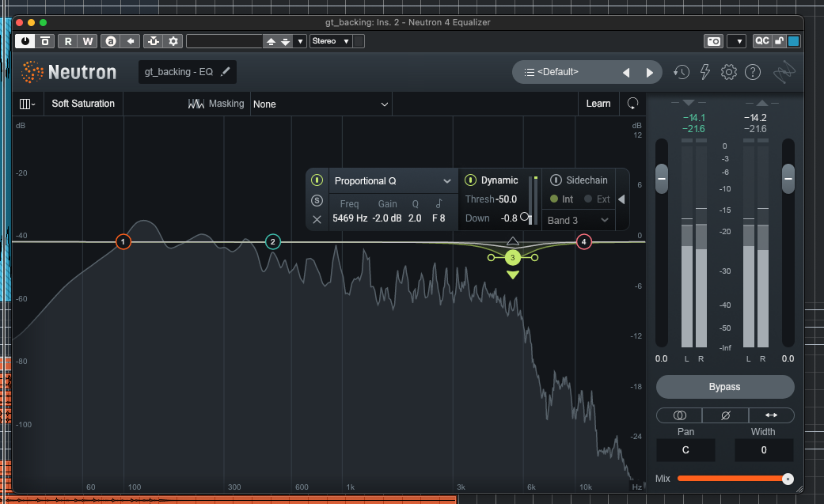The width and height of the screenshot is (824, 504).
Task: Solo band 3 with the S button
Action: click(x=317, y=200)
